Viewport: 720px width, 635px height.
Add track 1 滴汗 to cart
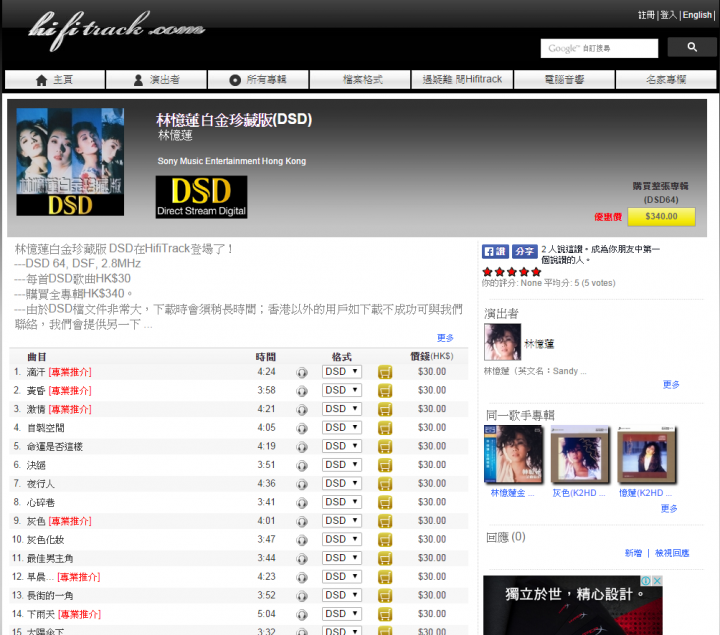(385, 372)
